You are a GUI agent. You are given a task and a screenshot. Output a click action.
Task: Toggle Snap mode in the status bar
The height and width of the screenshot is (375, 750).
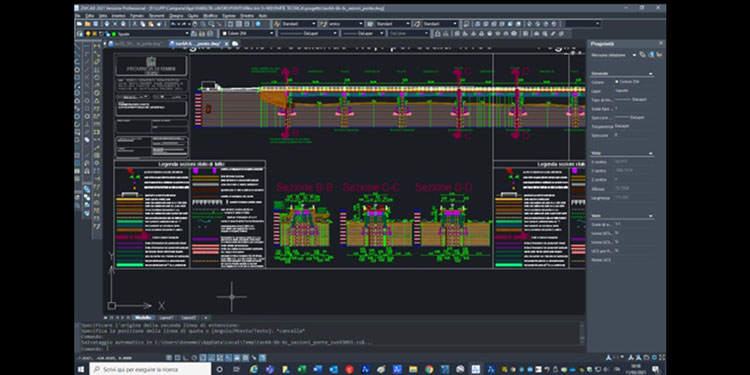pyautogui.click(x=169, y=358)
